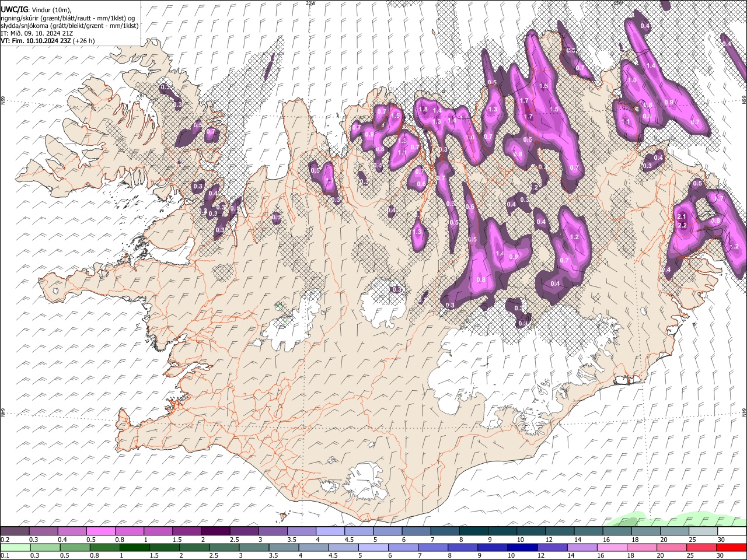Click the 2.2 snowfall value on the map
The image size is (747, 560).
coord(683,225)
